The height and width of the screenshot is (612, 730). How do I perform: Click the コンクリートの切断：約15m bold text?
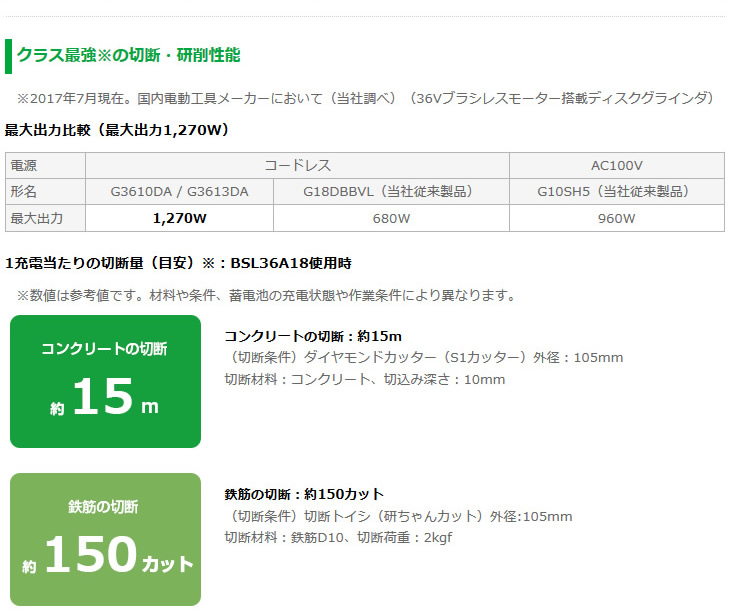(313, 336)
